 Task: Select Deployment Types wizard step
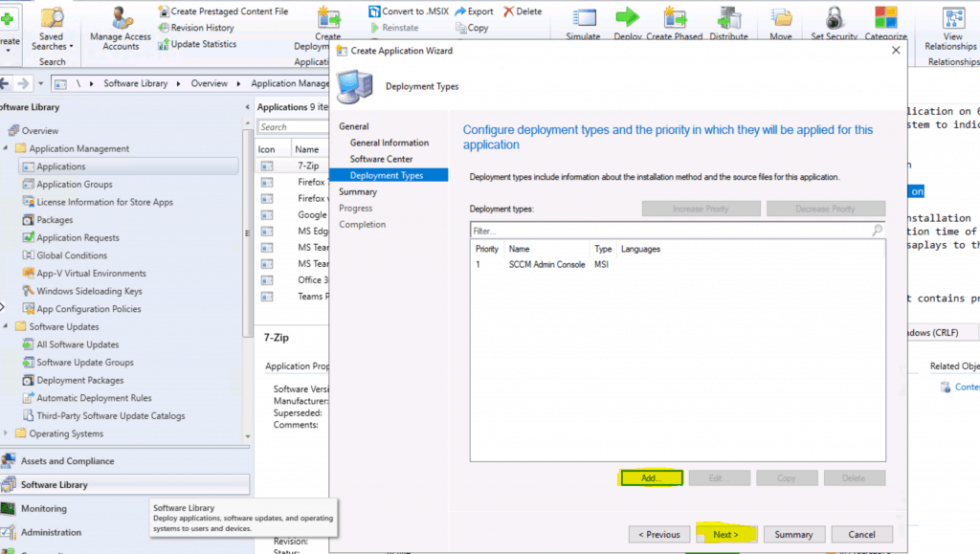click(389, 175)
